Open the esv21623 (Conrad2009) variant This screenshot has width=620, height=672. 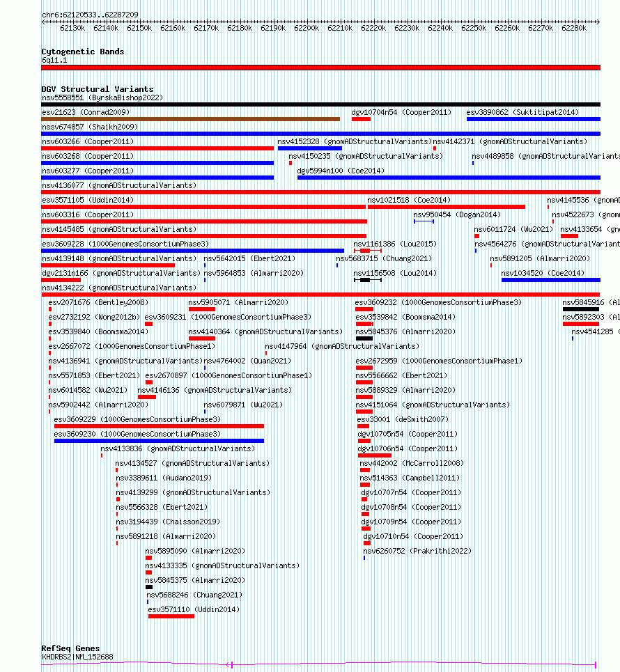coord(86,112)
